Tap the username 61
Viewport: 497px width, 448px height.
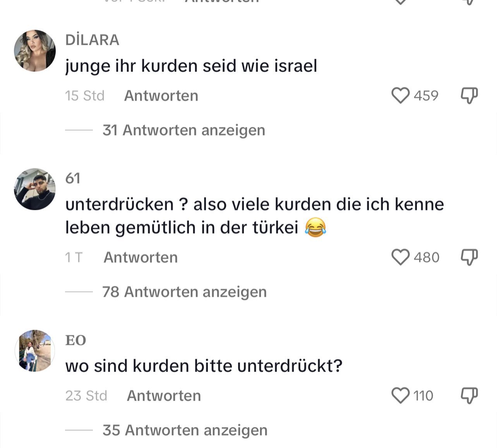click(x=73, y=178)
